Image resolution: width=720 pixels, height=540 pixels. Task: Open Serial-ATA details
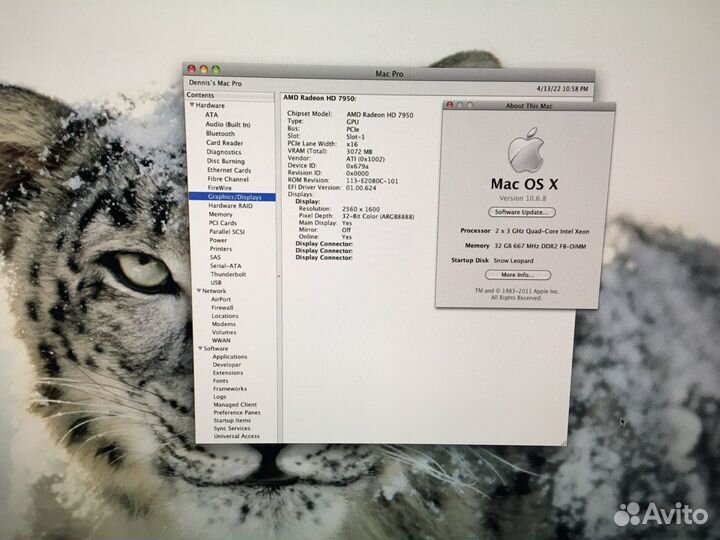(x=225, y=266)
